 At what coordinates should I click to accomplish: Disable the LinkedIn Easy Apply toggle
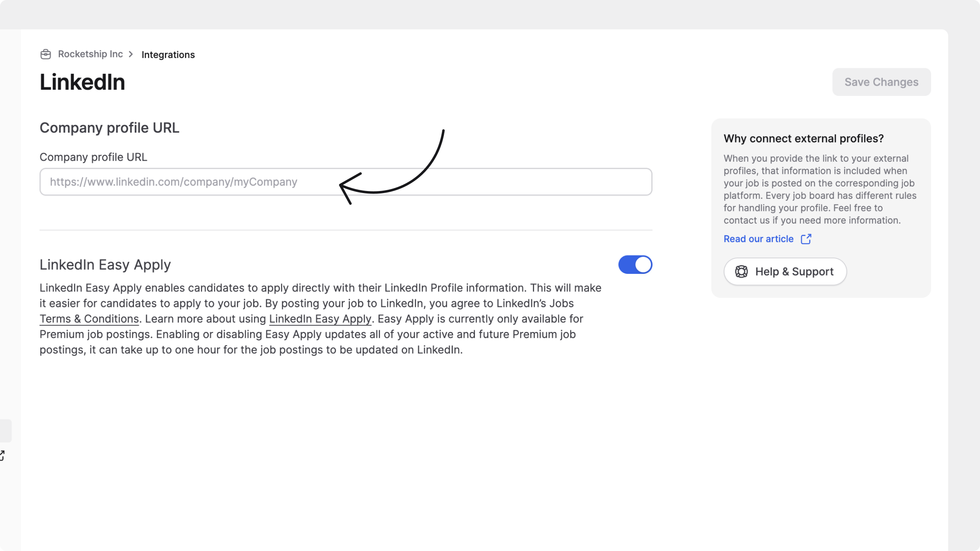[x=635, y=265]
